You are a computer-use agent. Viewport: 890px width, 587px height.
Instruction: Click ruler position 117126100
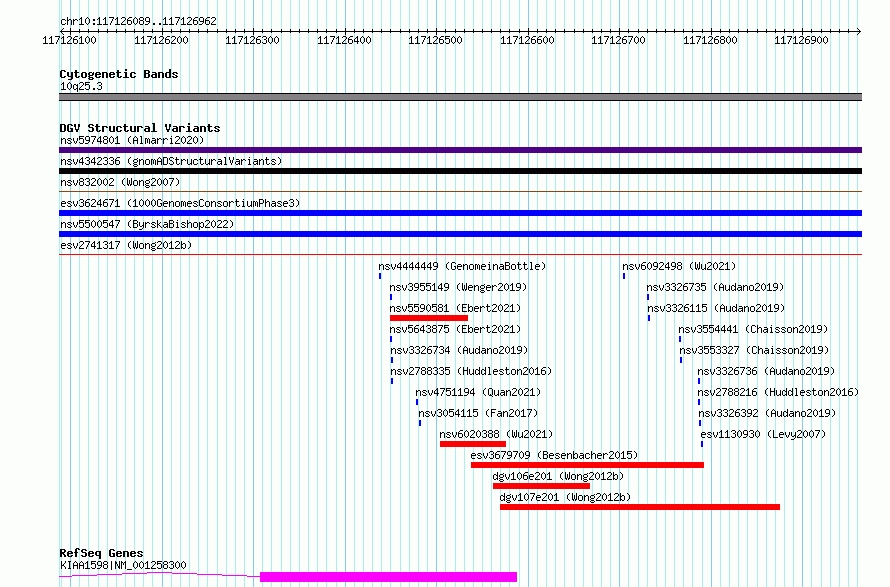tap(69, 40)
